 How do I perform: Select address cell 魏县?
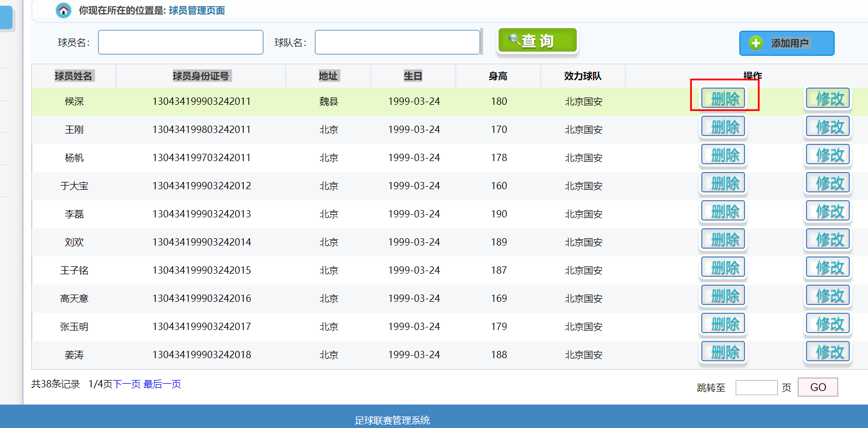[329, 101]
